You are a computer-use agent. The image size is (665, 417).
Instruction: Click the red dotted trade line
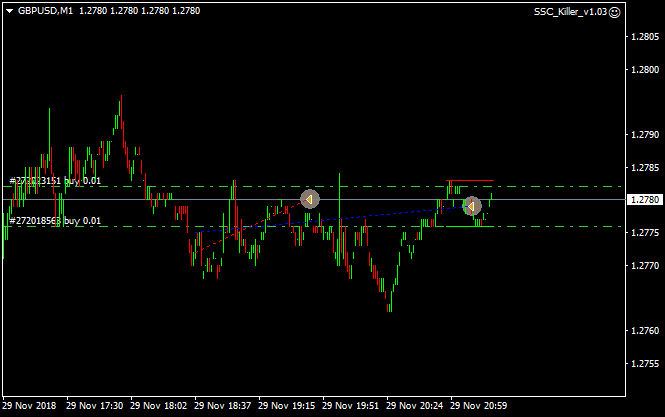click(x=251, y=227)
